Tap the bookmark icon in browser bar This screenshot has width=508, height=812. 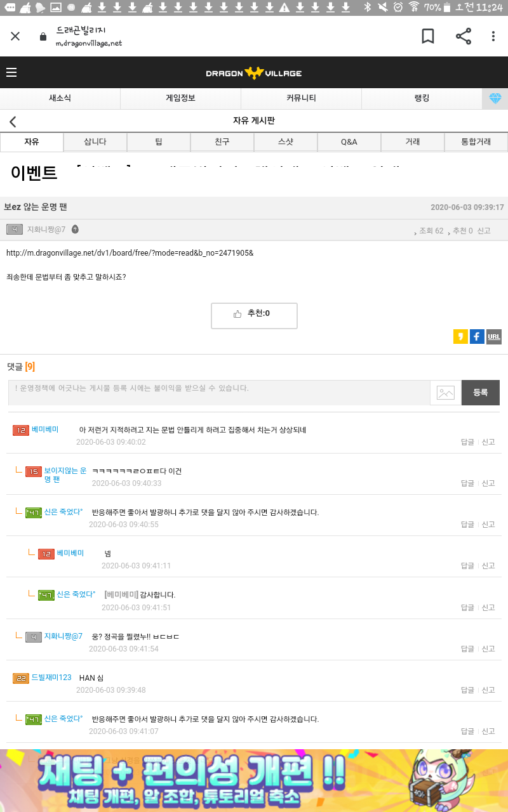(x=428, y=36)
